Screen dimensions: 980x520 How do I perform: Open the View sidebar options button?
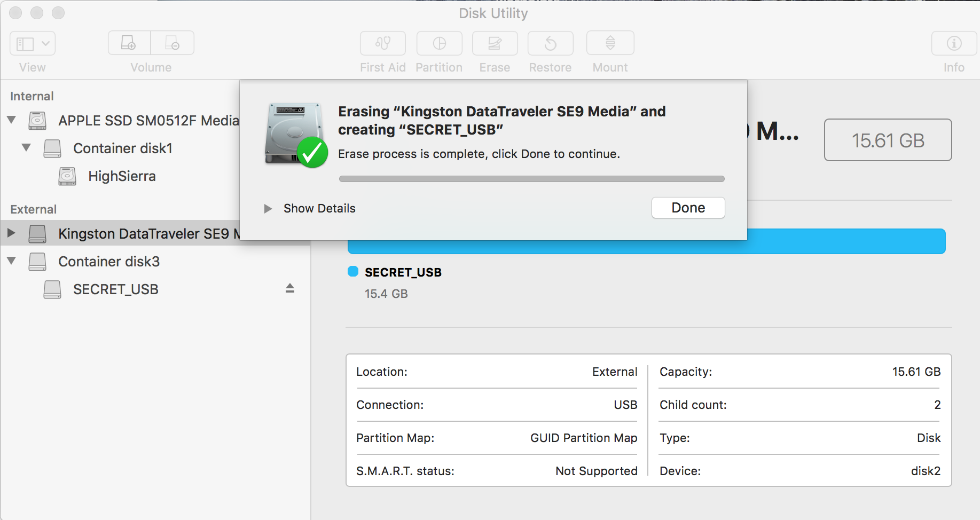coord(33,43)
